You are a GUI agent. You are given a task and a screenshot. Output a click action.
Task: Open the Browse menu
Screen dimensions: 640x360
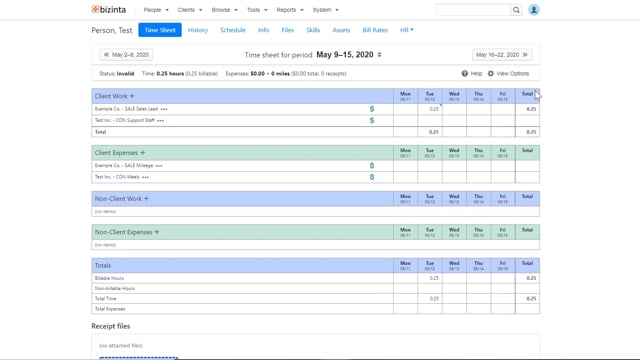[x=224, y=10]
